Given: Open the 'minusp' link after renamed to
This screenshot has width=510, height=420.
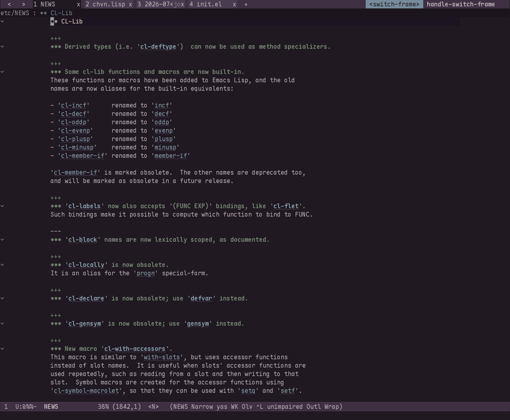Looking at the screenshot, I should [x=165, y=147].
